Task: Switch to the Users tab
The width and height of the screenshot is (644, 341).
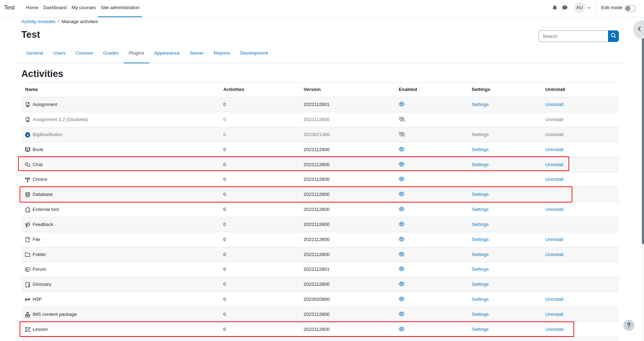Action: [59, 53]
